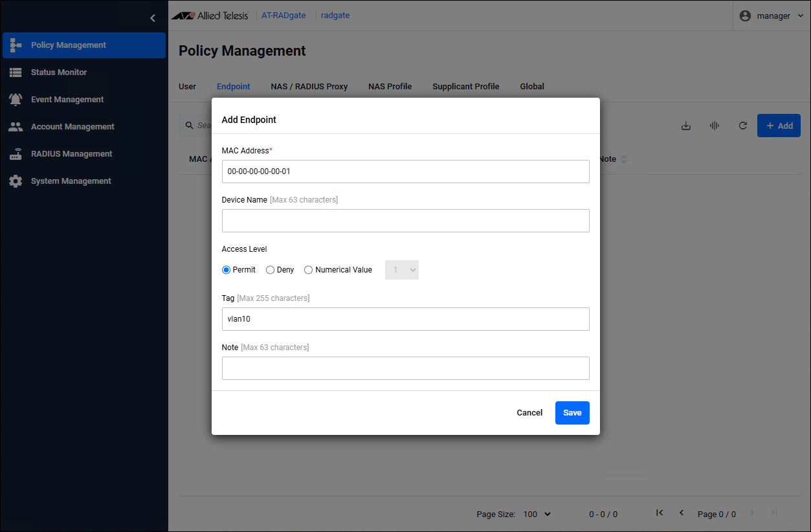Click the download icon in the toolbar

pos(686,126)
